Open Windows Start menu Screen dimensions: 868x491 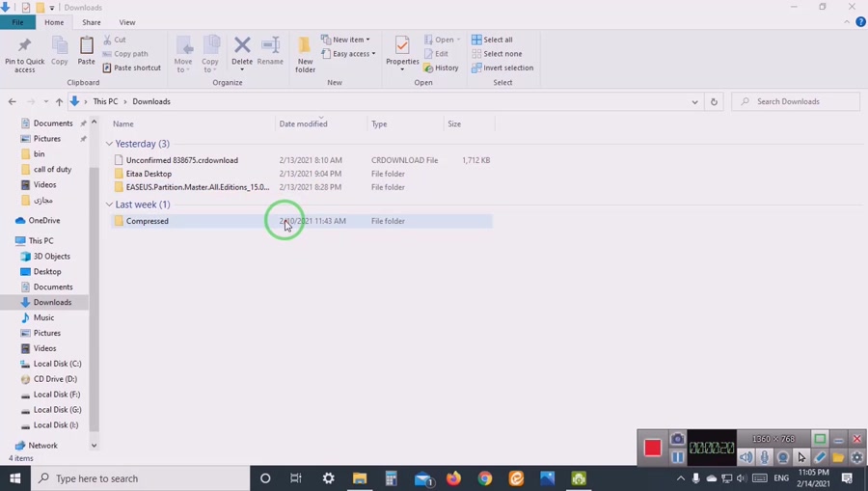point(14,478)
